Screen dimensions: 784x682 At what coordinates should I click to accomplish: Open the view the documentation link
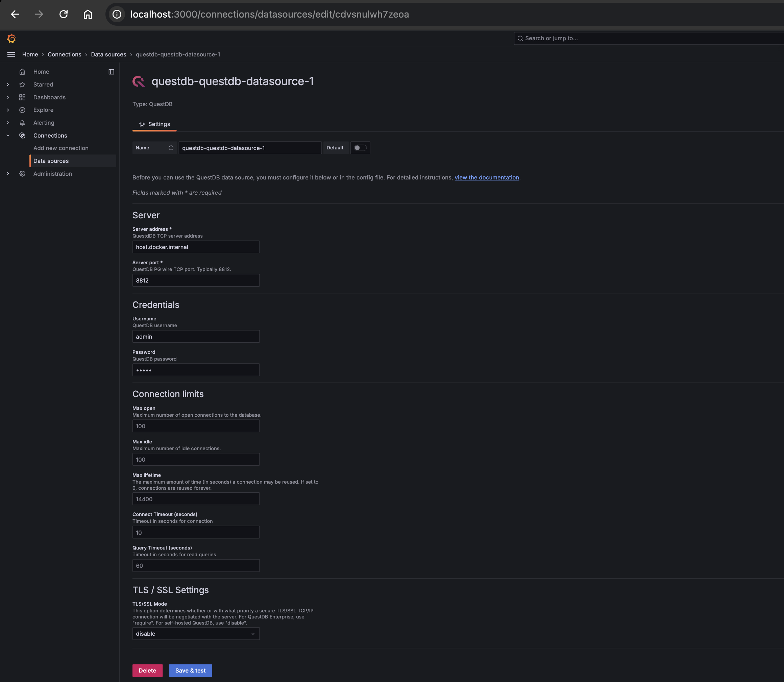[487, 178]
